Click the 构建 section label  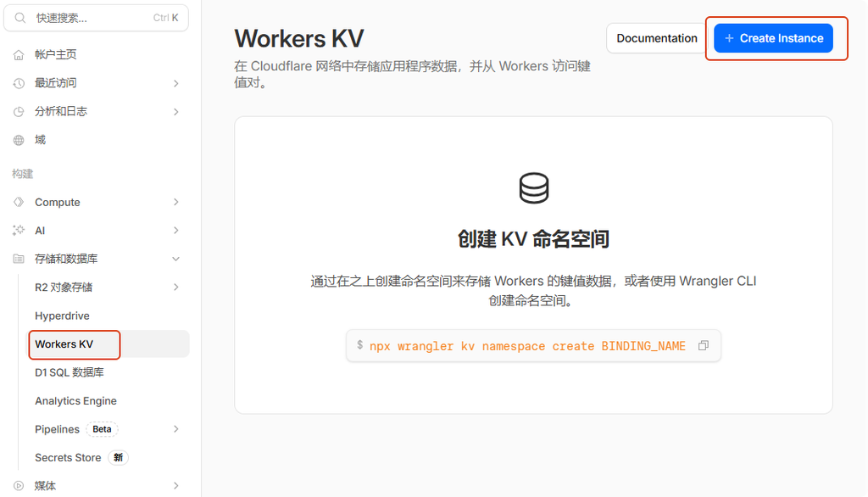point(23,174)
